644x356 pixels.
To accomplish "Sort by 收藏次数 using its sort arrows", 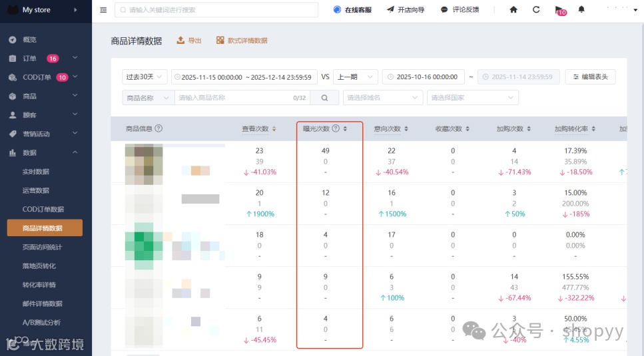I will (468, 129).
